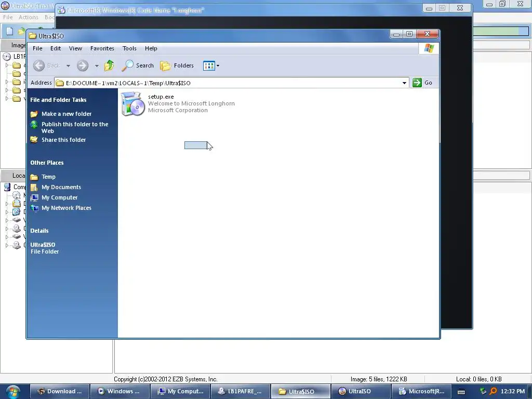Click the Forward arrow button in Explorer
The width and height of the screenshot is (532, 399).
pyautogui.click(x=83, y=65)
